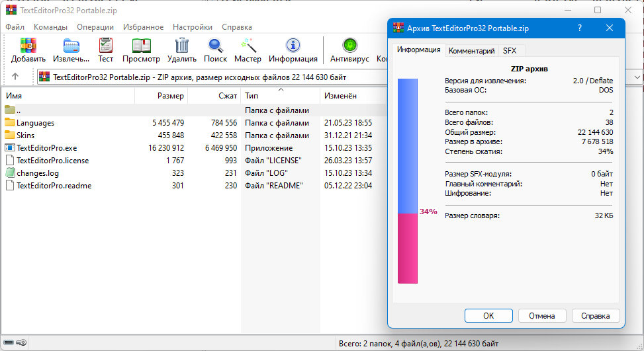644x351 pixels.
Task: Click the Skins folder icon
Action: 10,135
